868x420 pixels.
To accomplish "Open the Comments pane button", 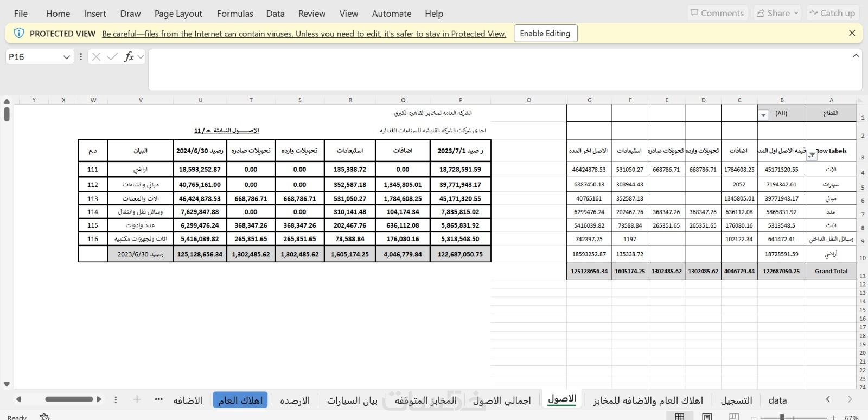I will coord(717,13).
